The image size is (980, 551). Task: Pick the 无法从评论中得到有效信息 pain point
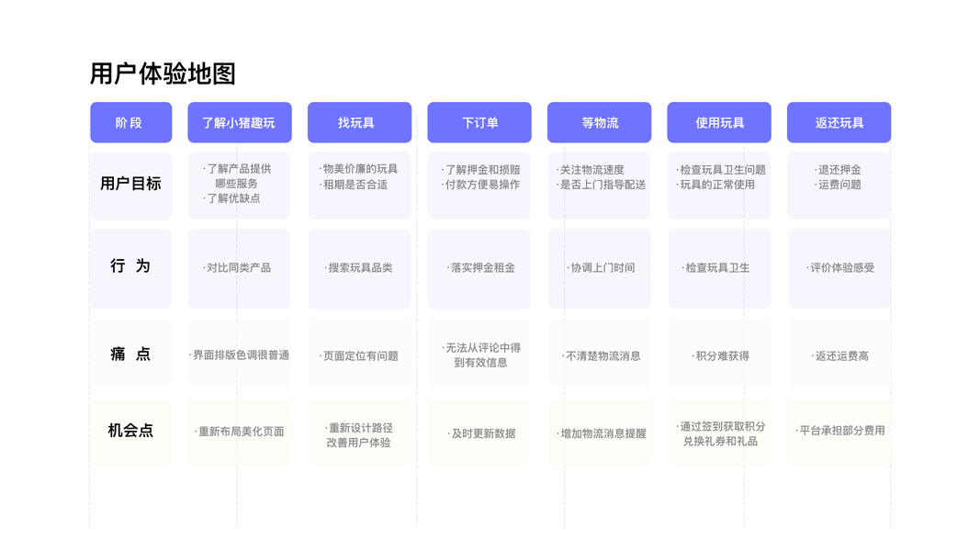[479, 354]
